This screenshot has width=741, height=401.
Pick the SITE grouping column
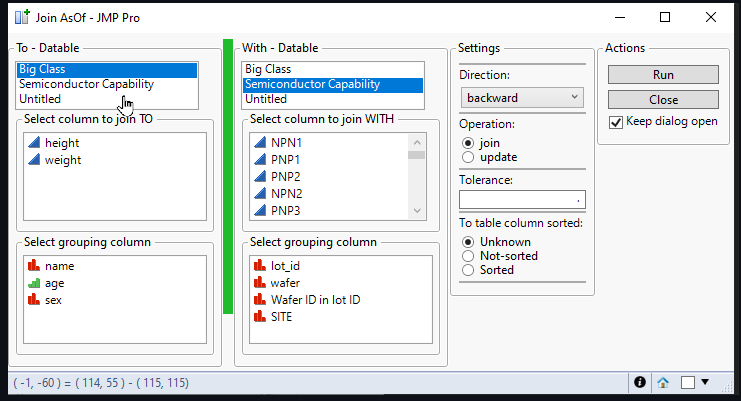click(282, 316)
